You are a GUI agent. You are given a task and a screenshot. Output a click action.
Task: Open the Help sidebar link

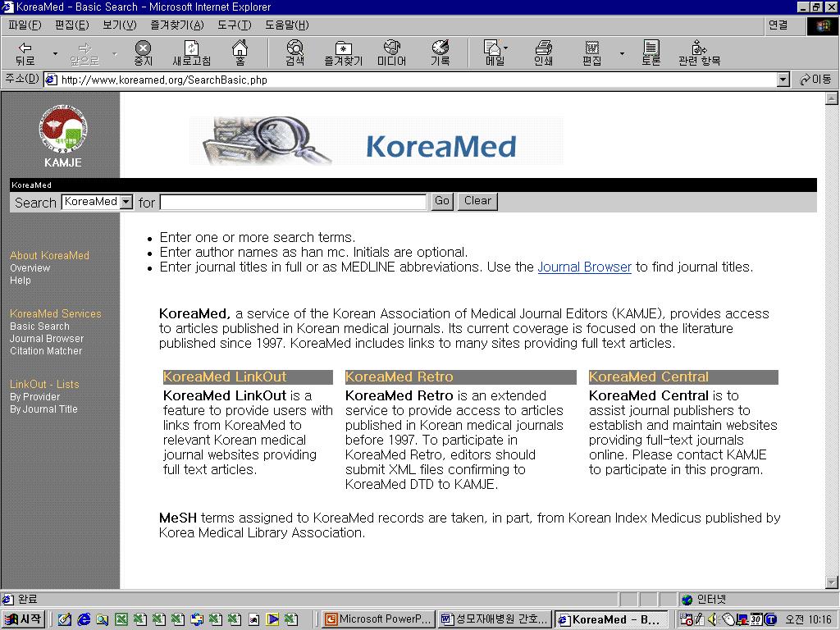[21, 281]
